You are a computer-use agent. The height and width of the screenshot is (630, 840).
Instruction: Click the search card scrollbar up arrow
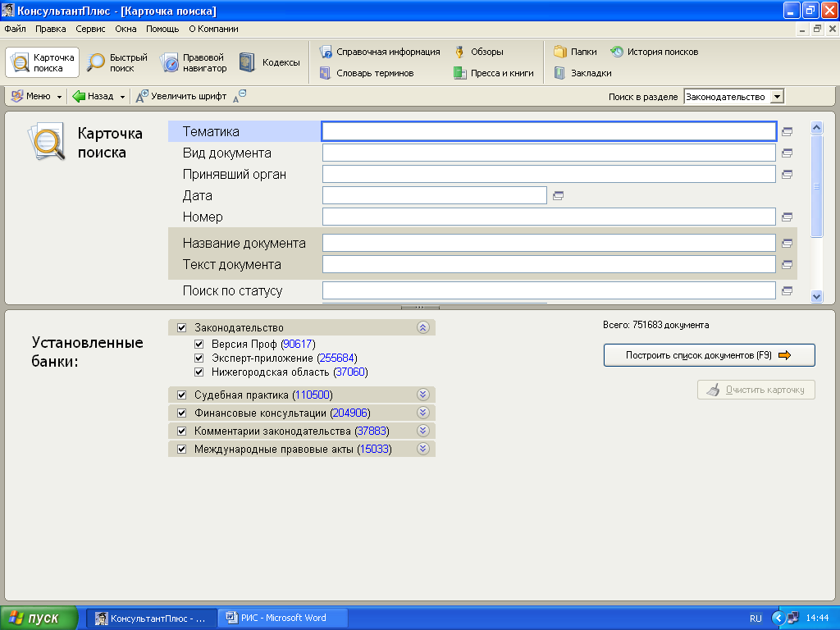point(816,127)
